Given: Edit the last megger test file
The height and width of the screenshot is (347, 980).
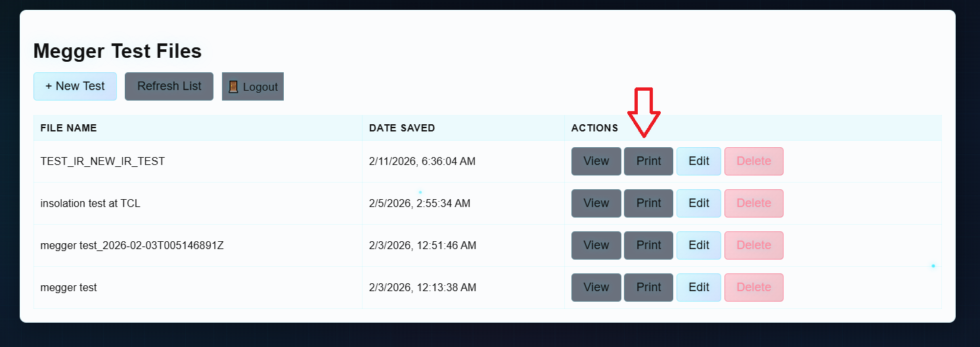Looking at the screenshot, I should click(698, 287).
